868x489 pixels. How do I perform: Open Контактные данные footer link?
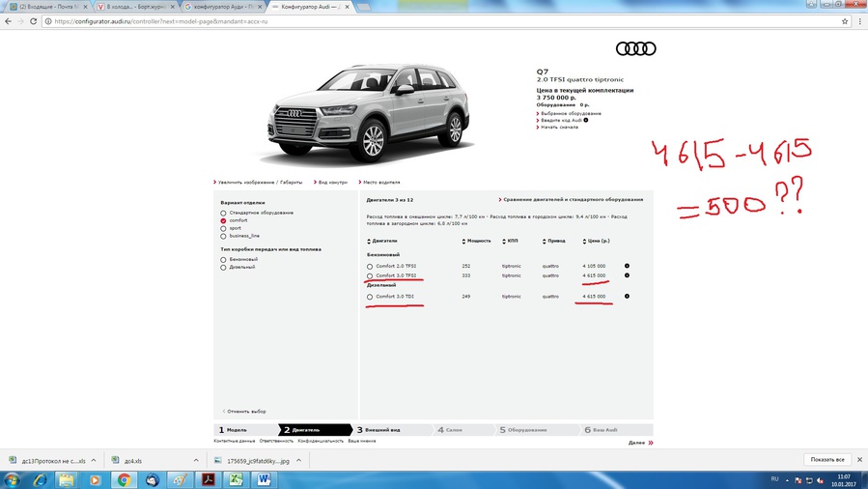click(x=235, y=441)
